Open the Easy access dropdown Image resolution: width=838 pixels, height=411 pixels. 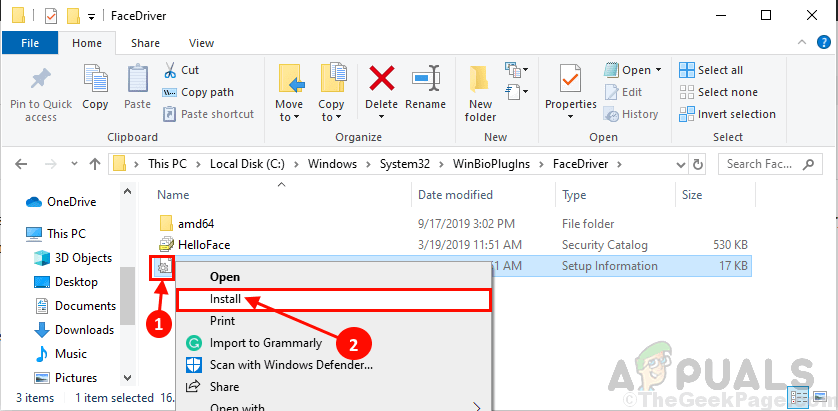[517, 91]
